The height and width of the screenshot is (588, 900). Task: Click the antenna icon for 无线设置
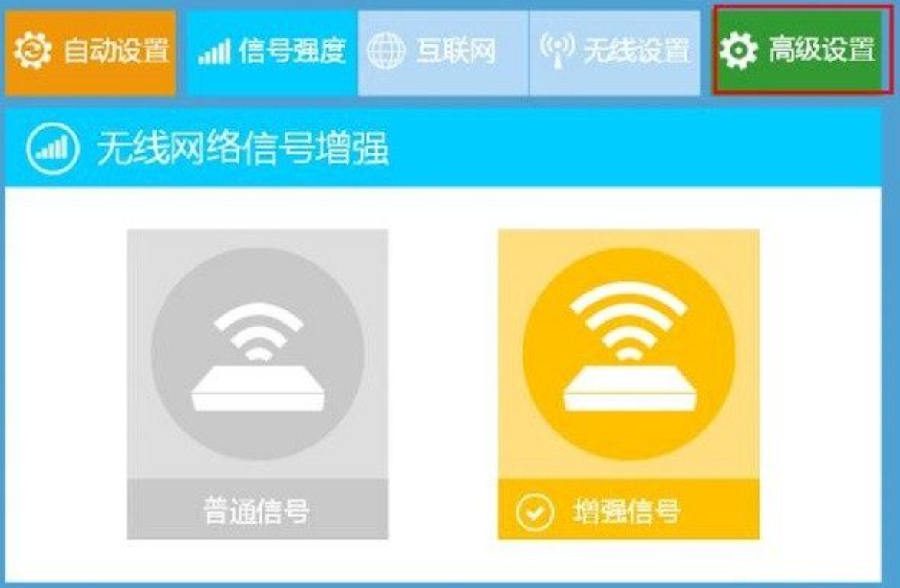pos(557,51)
